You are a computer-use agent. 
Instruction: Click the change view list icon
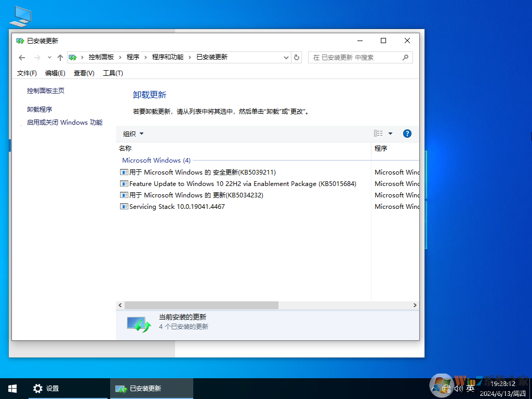pos(378,134)
